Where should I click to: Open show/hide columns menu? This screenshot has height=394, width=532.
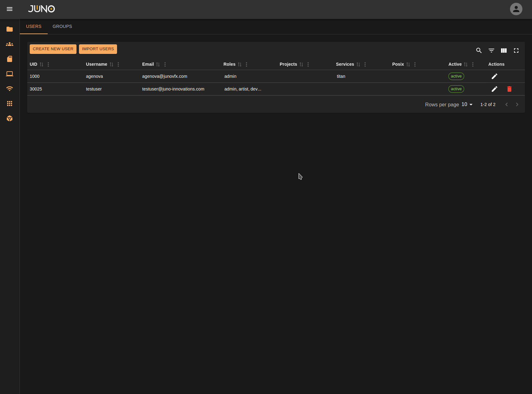[504, 51]
